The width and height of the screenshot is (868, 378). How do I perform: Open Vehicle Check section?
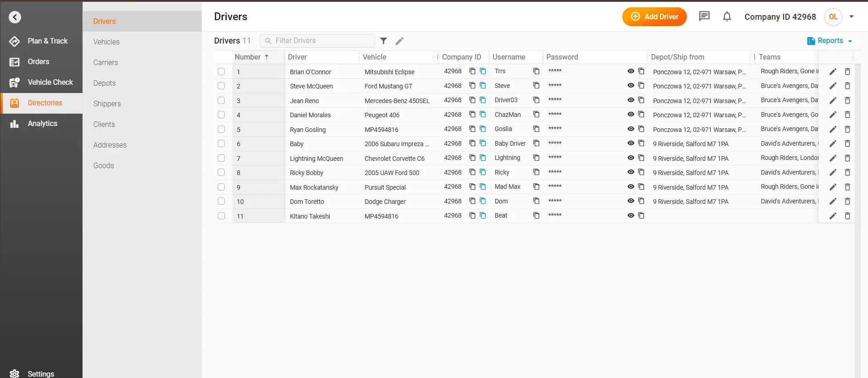[x=41, y=82]
